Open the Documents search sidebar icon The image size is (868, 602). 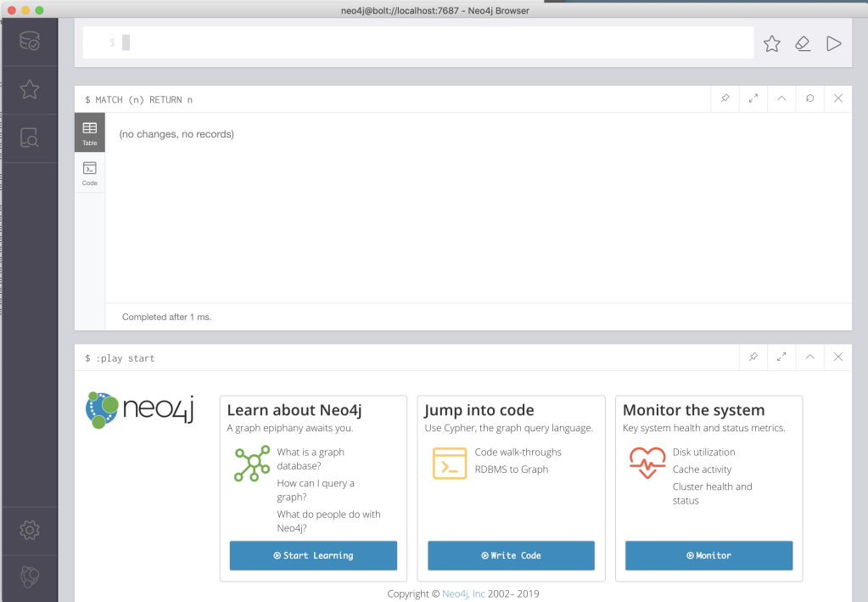pos(29,138)
